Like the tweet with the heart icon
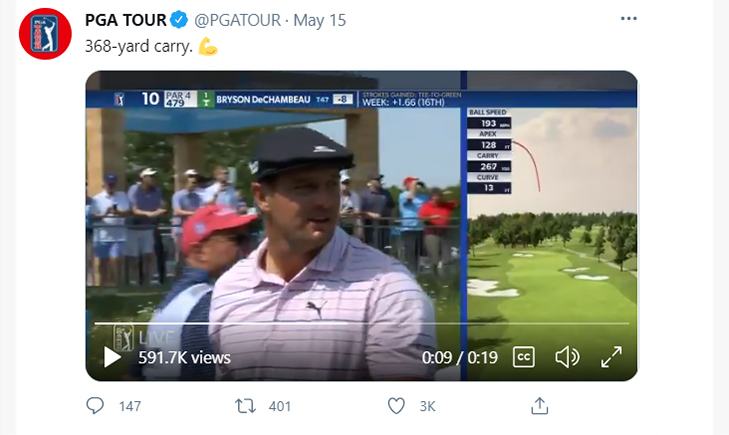Image resolution: width=729 pixels, height=435 pixels. pos(396,406)
